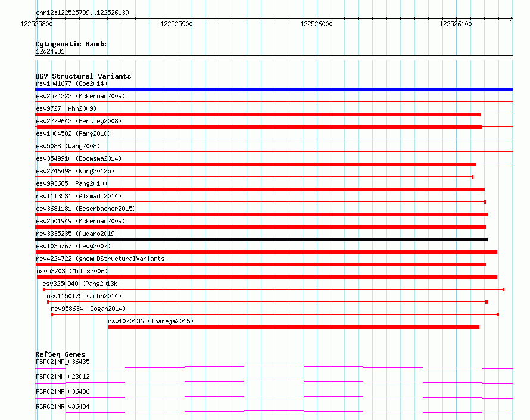Image resolution: width=530 pixels, height=420 pixels.
Task: Open the esv1004502 (Pang2010) variant
Action: point(73,133)
